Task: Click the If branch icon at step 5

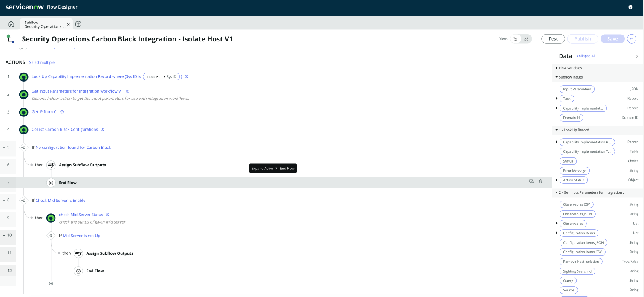Action: click(24, 147)
